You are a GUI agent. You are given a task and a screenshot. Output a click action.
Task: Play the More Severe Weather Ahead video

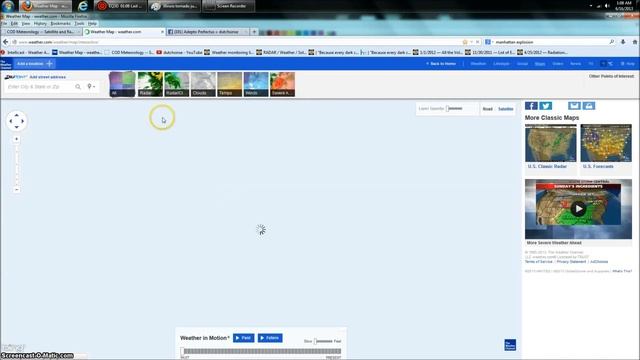click(578, 209)
